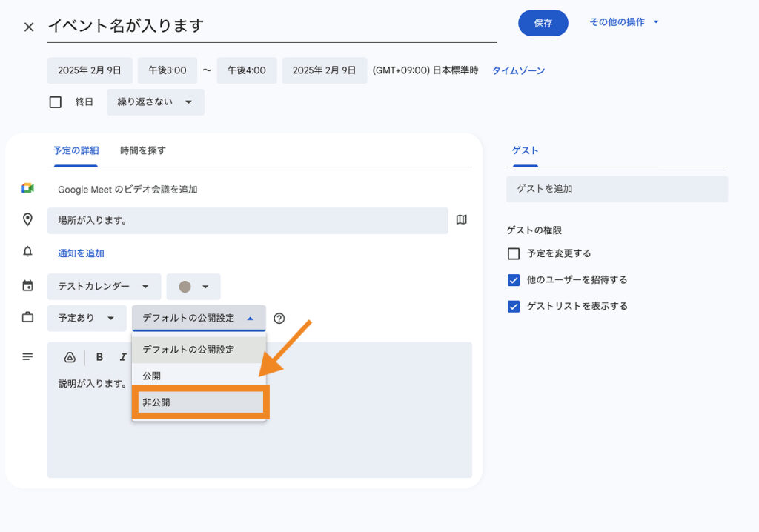Click the Google Meet icon
This screenshot has height=532, width=759.
(x=27, y=188)
